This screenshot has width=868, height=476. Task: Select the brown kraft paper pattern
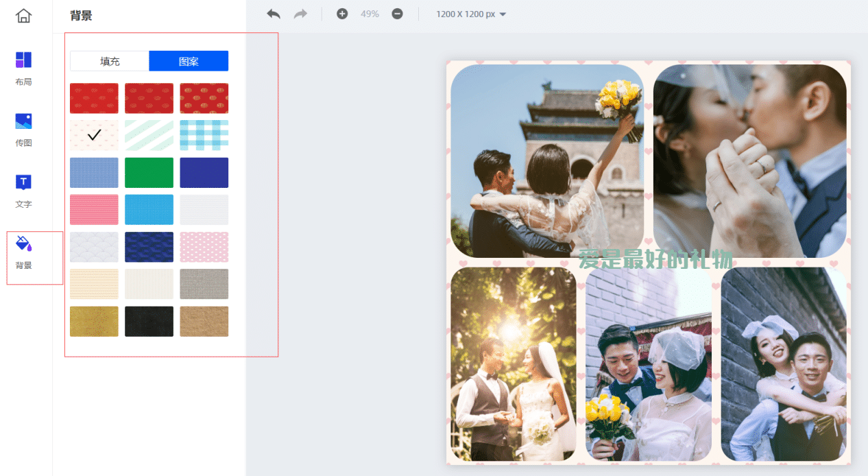pyautogui.click(x=204, y=321)
